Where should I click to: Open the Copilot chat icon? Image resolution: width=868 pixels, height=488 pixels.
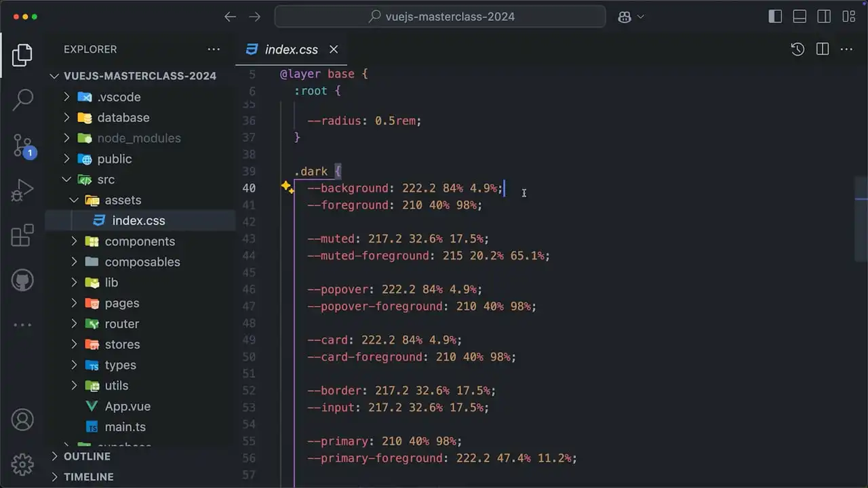[x=625, y=17]
